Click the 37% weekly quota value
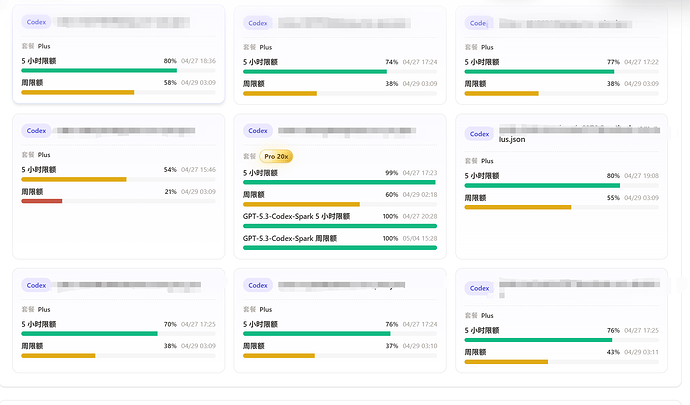Image resolution: width=690 pixels, height=405 pixels. coord(392,346)
